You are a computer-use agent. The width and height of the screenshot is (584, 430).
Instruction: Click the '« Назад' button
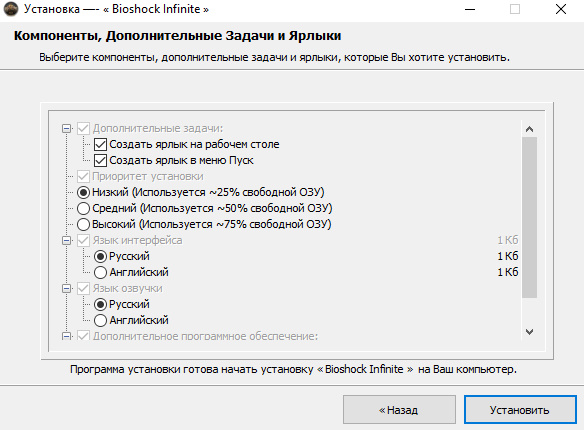tap(399, 410)
